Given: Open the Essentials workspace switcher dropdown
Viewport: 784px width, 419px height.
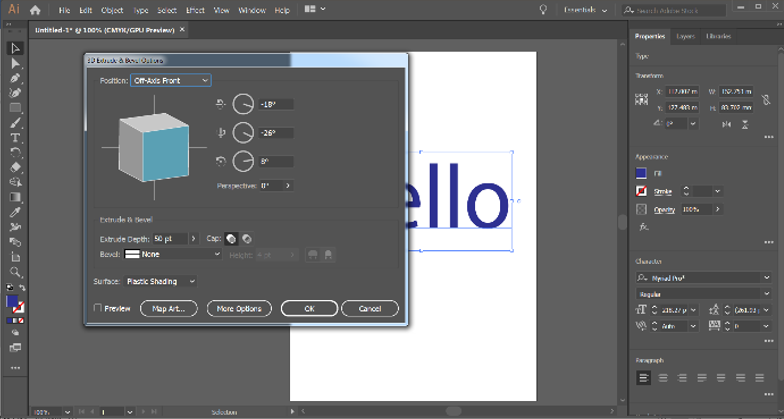Looking at the screenshot, I should coord(585,10).
